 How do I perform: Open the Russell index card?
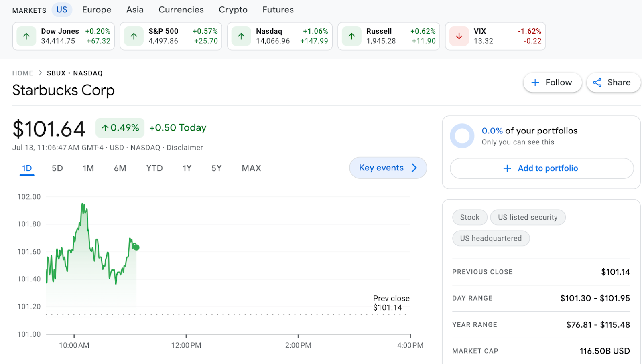(x=389, y=36)
